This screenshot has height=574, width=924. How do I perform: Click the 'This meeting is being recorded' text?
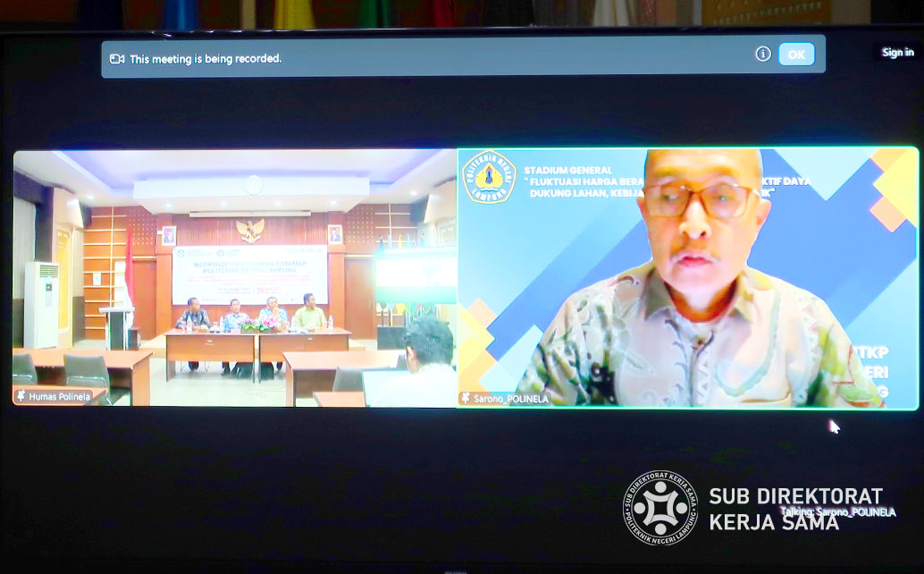(206, 57)
